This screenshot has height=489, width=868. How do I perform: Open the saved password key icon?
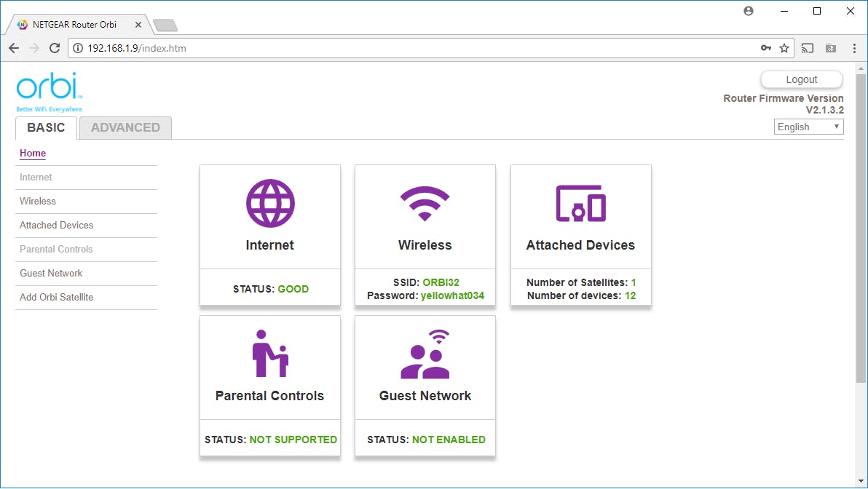tap(766, 48)
